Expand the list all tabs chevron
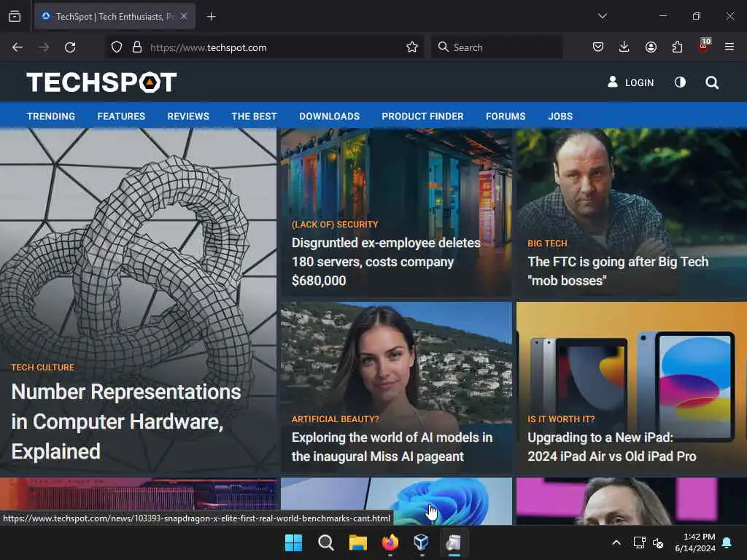This screenshot has height=560, width=747. 603,16
